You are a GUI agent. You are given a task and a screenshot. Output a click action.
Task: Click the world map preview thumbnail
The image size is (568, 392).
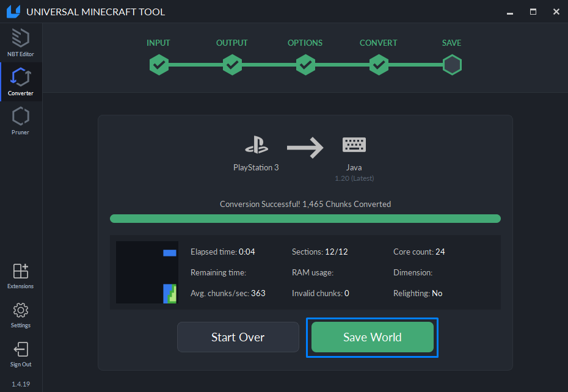(147, 272)
